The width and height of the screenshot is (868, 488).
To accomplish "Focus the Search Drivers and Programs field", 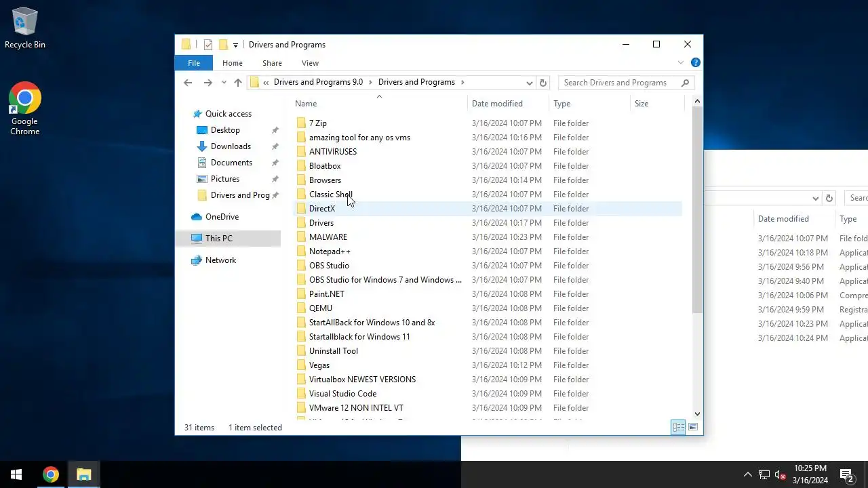I will 618,83.
